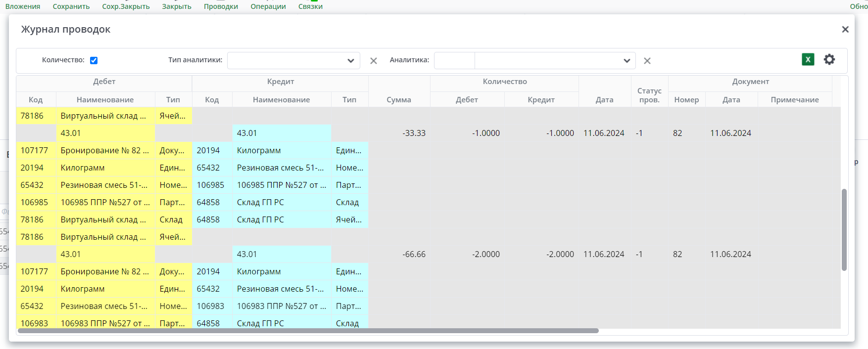Clear the Тип аналитики filter
This screenshot has width=868, height=349.
pyautogui.click(x=374, y=61)
